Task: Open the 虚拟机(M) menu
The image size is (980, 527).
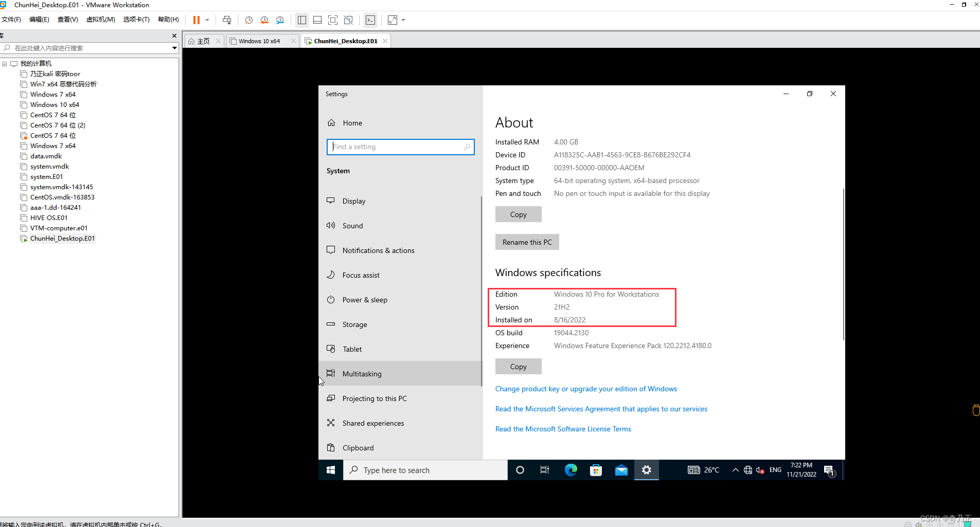Action: point(100,20)
